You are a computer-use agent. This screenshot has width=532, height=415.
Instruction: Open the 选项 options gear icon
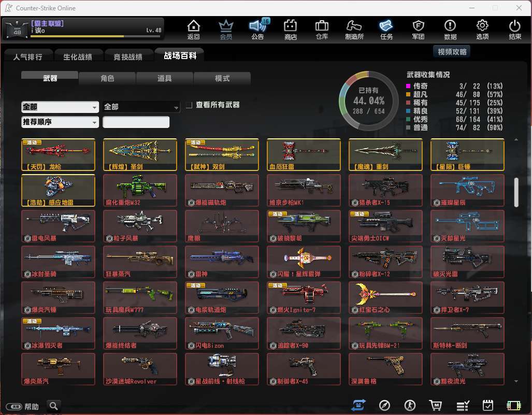(x=482, y=30)
